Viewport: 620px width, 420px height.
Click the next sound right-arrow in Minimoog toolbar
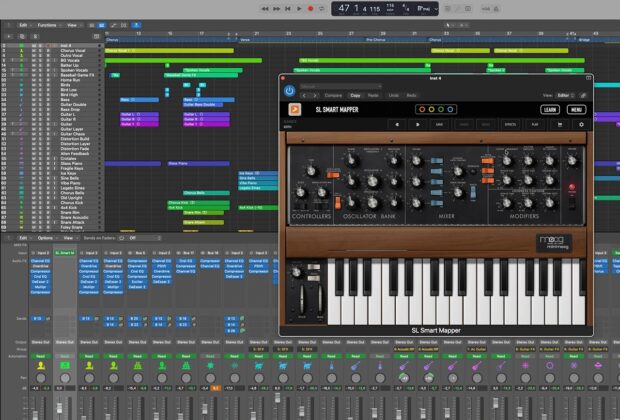click(x=418, y=124)
